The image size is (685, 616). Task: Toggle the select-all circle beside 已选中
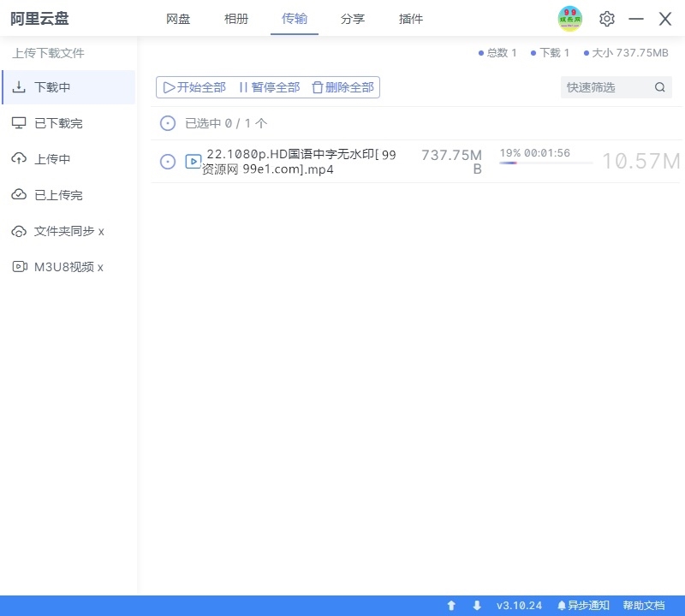pyautogui.click(x=168, y=123)
